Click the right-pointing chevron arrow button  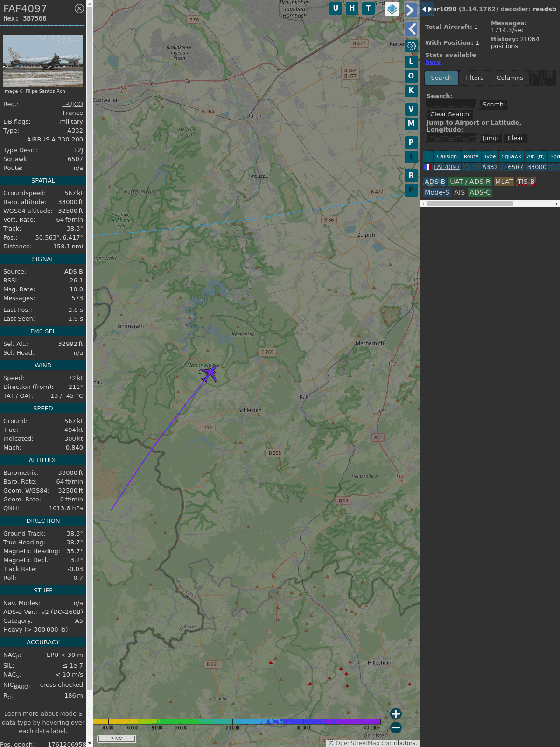(411, 10)
